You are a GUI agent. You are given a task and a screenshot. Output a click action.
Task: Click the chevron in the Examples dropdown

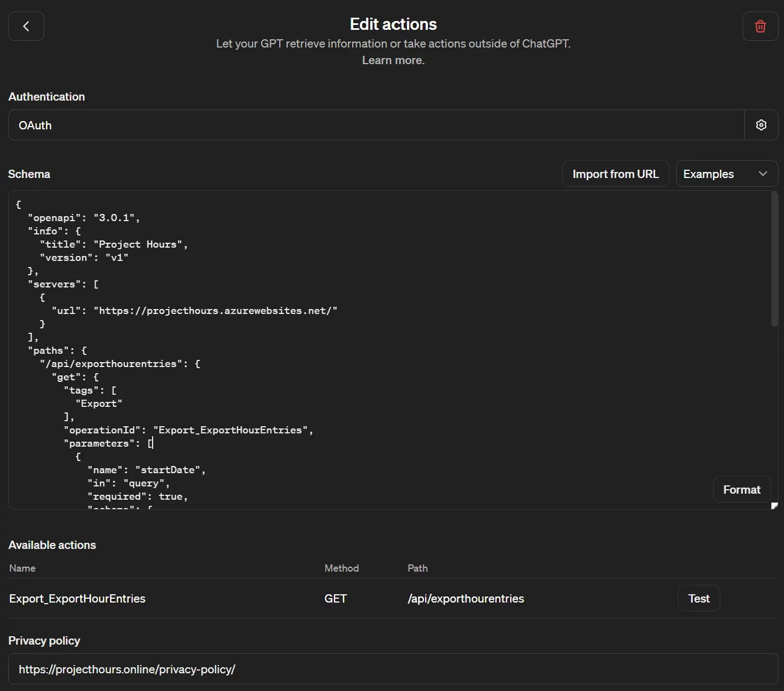(763, 174)
